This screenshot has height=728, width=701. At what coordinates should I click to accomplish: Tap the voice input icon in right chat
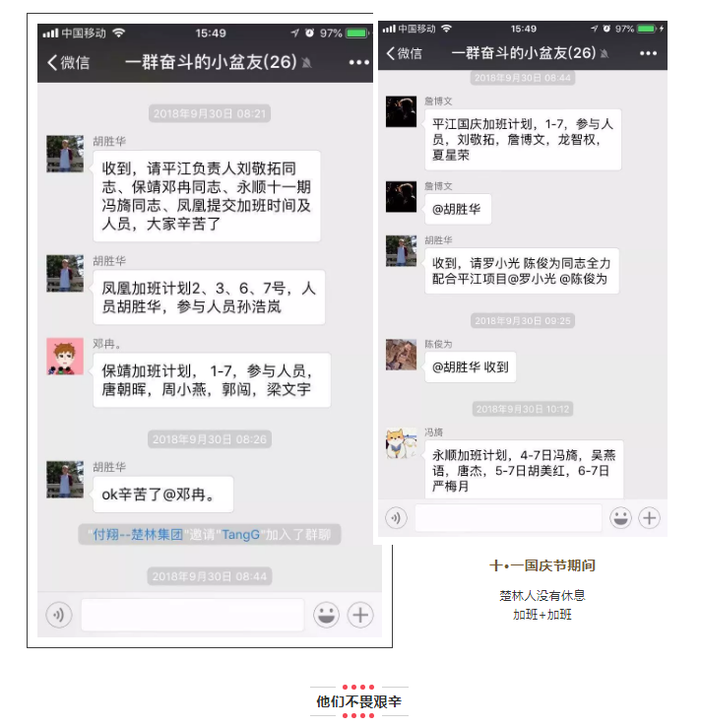tap(396, 518)
